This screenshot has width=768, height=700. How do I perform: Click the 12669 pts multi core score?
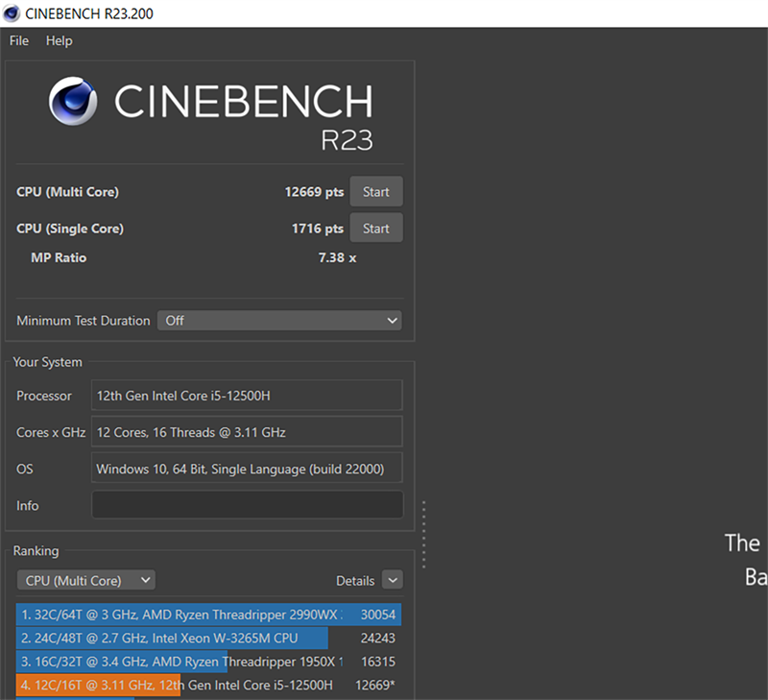(315, 191)
